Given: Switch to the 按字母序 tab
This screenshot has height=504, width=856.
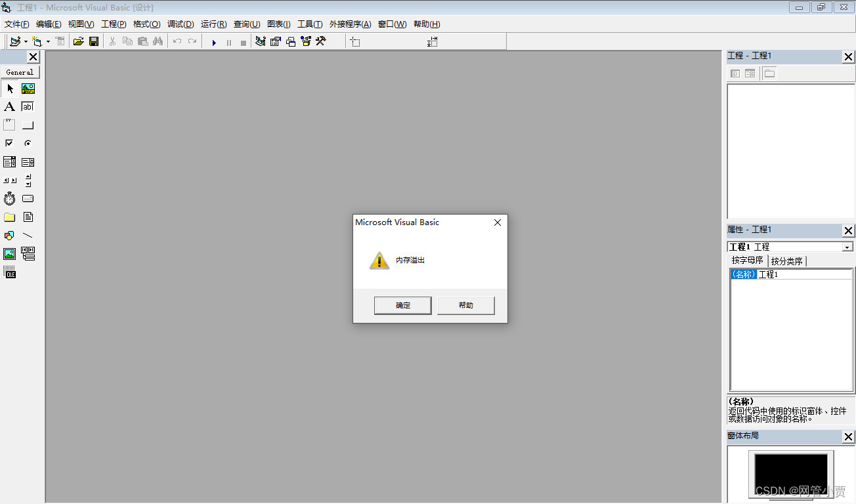Looking at the screenshot, I should click(x=748, y=261).
